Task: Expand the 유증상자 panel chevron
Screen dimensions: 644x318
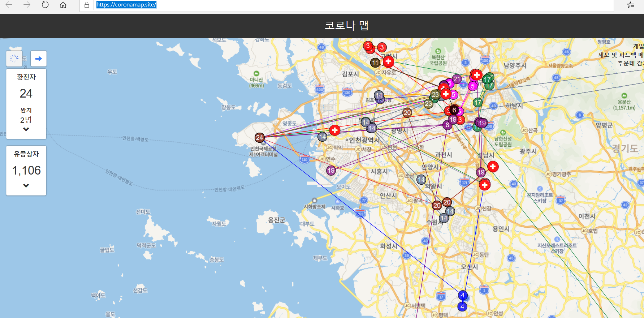Action: pos(26,186)
